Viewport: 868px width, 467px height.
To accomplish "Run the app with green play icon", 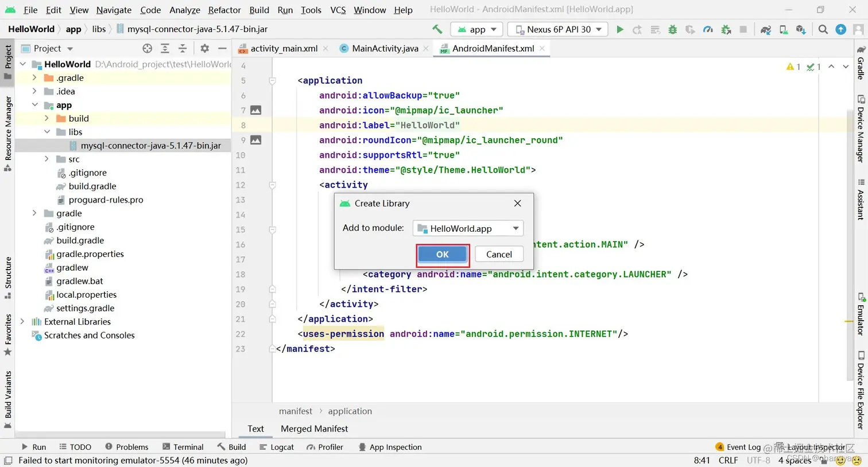I will [x=619, y=29].
